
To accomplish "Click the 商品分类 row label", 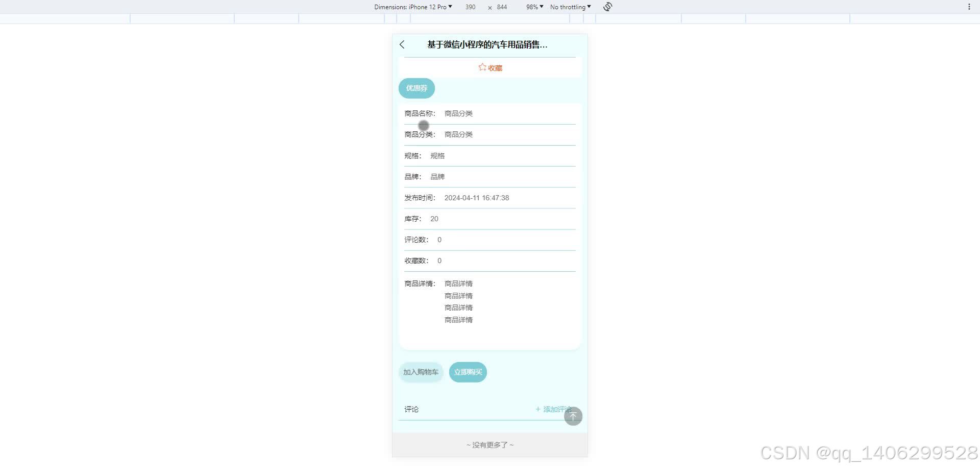I will 420,134.
